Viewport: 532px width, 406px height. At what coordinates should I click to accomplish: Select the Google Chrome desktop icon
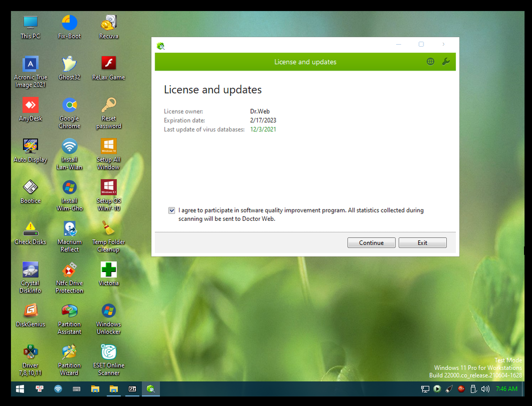pos(69,113)
